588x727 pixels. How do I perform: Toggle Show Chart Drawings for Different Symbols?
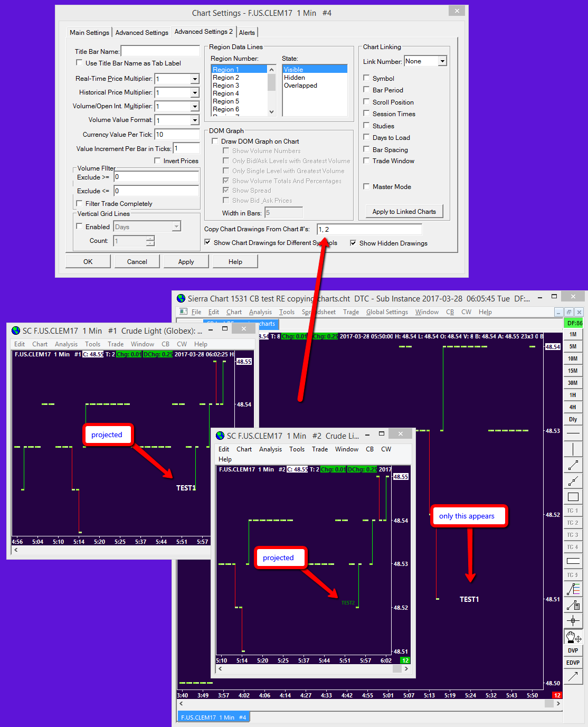[207, 242]
